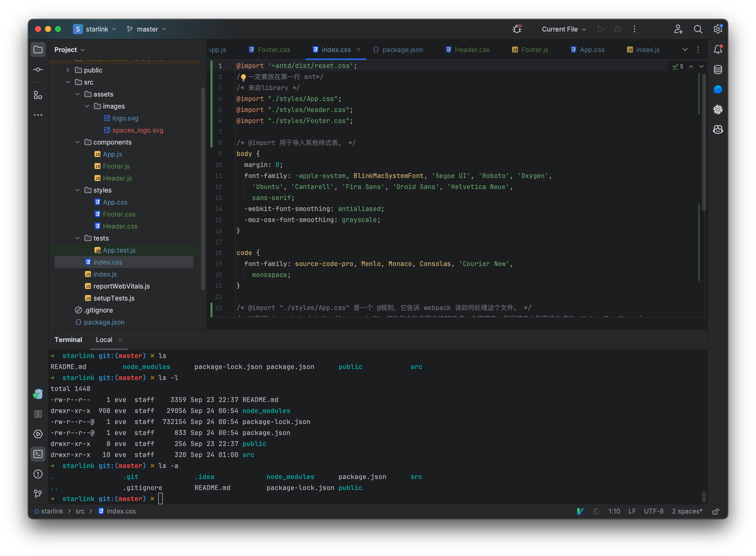Open the Problems tool window icon
The image size is (756, 556).
[x=38, y=474]
